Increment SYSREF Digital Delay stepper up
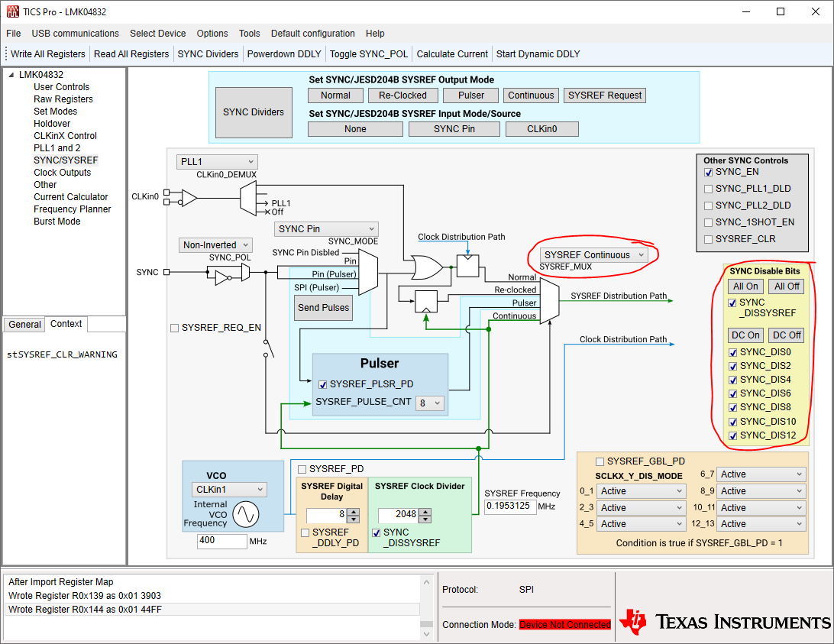Viewport: 834px width, 644px height. [x=353, y=512]
